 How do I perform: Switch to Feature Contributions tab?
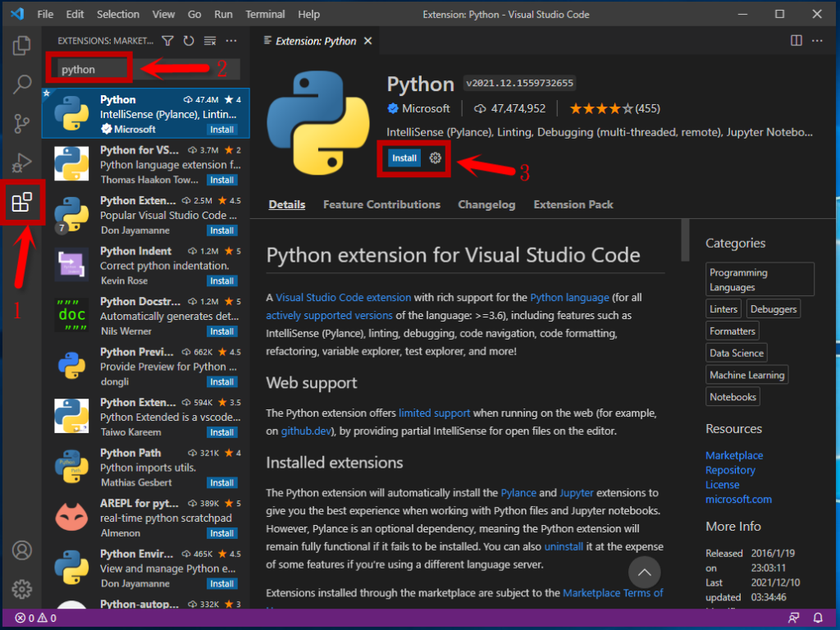click(x=381, y=204)
